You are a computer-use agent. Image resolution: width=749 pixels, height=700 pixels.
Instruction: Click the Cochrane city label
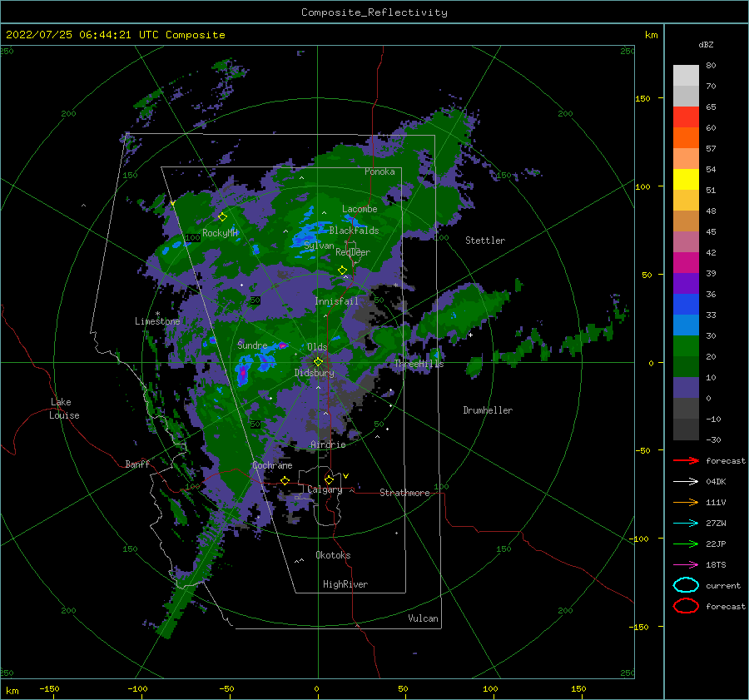pyautogui.click(x=272, y=465)
